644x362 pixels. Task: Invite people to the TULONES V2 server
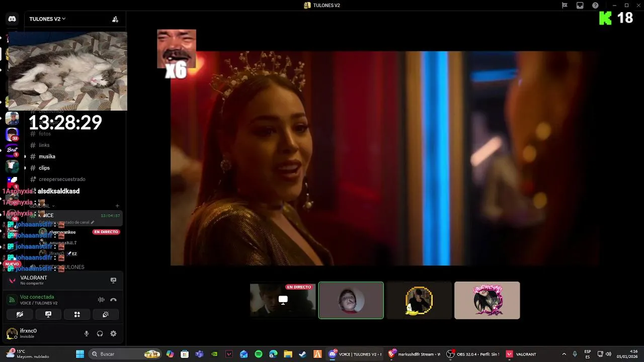(115, 19)
